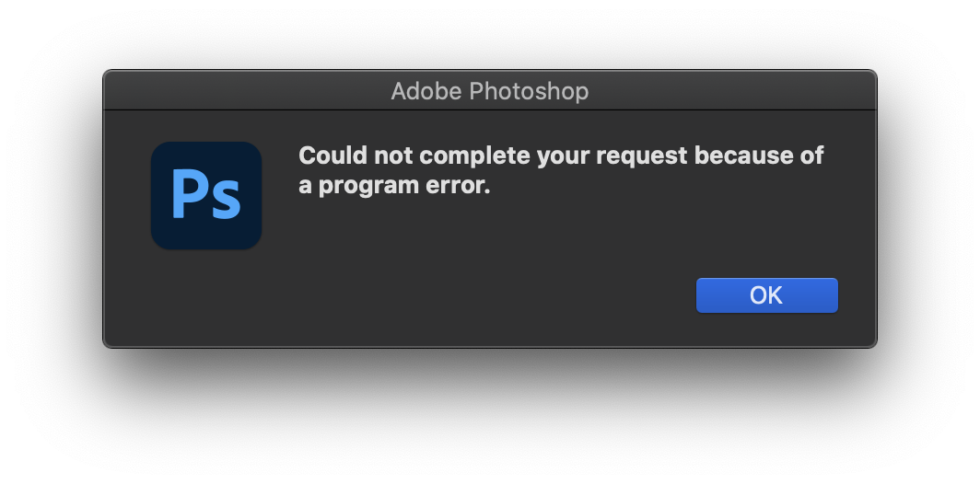
Task: Click the letter "s" in the Ps icon
Action: pos(227,202)
